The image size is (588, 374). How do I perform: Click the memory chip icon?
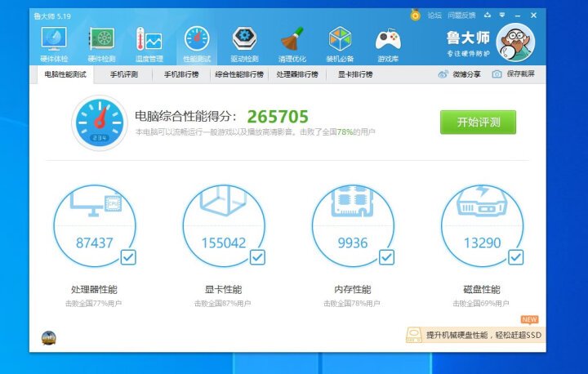(x=353, y=202)
